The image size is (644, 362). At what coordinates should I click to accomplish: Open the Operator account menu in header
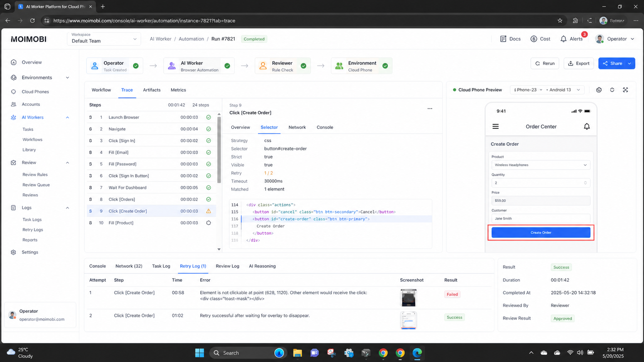615,39
